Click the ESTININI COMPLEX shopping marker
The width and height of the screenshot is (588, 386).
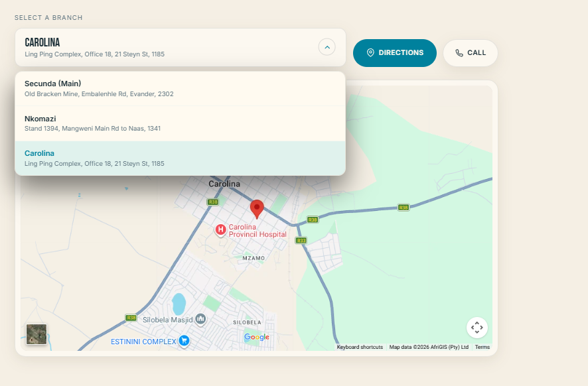184,341
